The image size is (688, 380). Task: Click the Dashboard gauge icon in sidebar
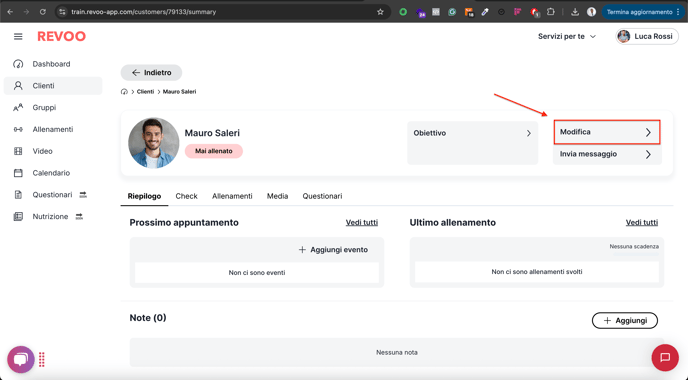(18, 64)
